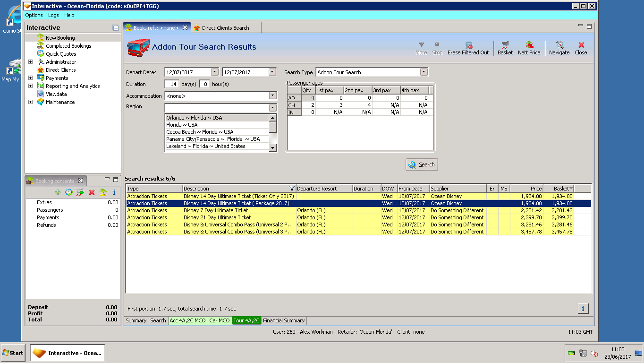Open the Accommodation dropdown

pos(272,96)
